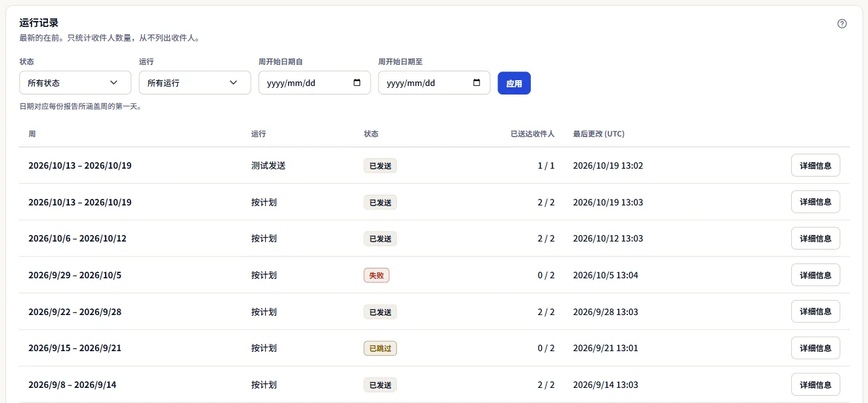Open 详细信息 for 2026/9/22 – 2026/9/28 row

tap(816, 312)
